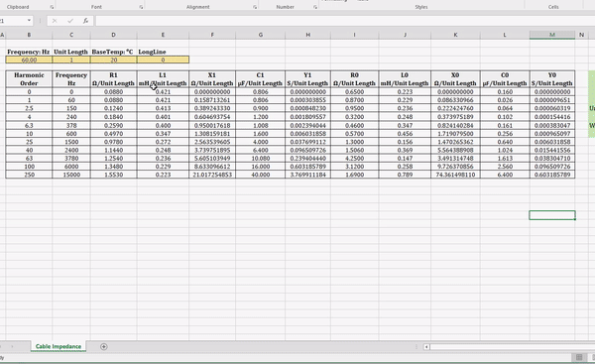Select column G header
The height and width of the screenshot is (364, 595).
coord(260,35)
